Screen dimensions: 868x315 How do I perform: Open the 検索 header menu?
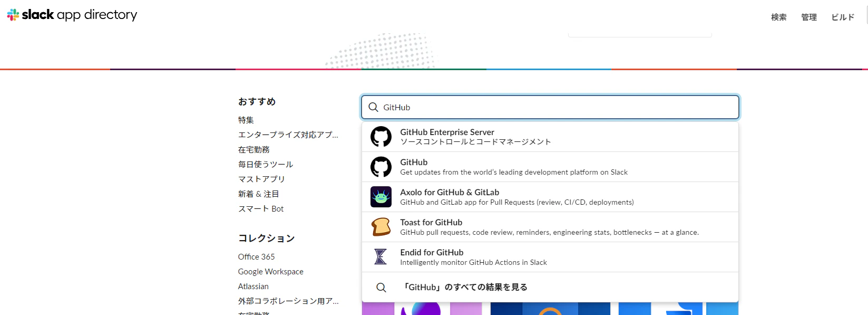coord(779,17)
